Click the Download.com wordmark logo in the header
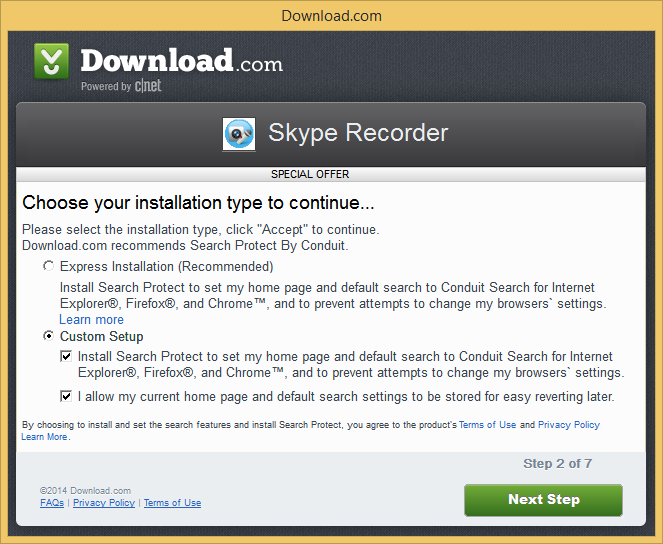663x544 pixels. 182,61
